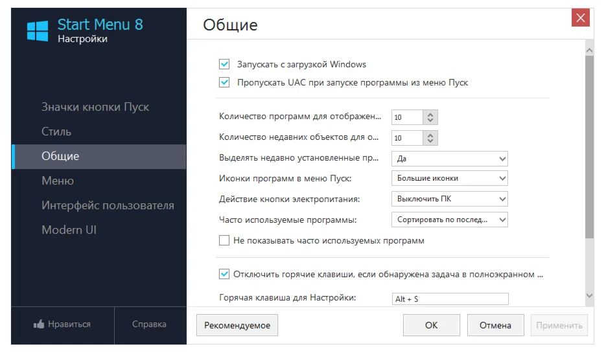Open Часто используемые программы dropdown
The height and width of the screenshot is (364, 606).
[449, 220]
